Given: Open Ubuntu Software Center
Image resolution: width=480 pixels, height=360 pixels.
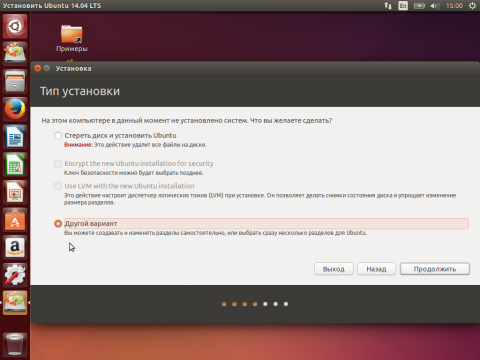Looking at the screenshot, I should coord(15,220).
